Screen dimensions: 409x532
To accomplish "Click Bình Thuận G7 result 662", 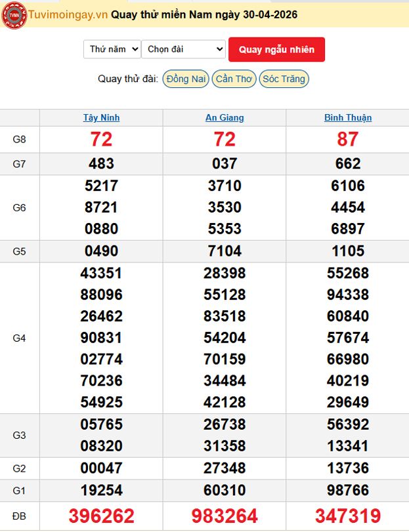I will pyautogui.click(x=348, y=164).
